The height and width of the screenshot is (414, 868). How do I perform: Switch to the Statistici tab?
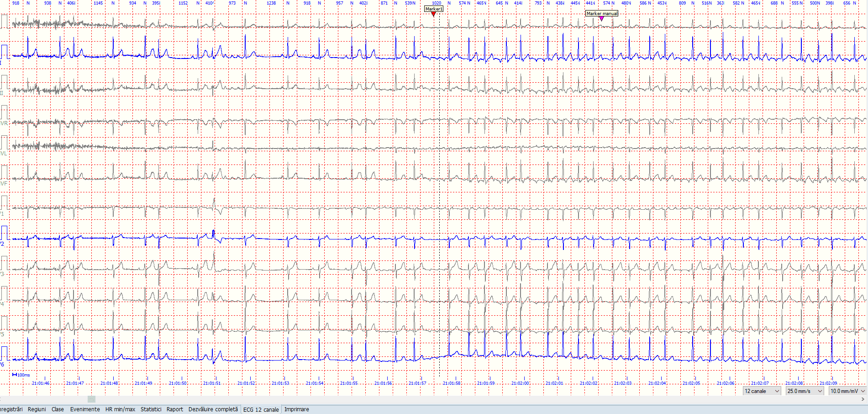point(151,409)
